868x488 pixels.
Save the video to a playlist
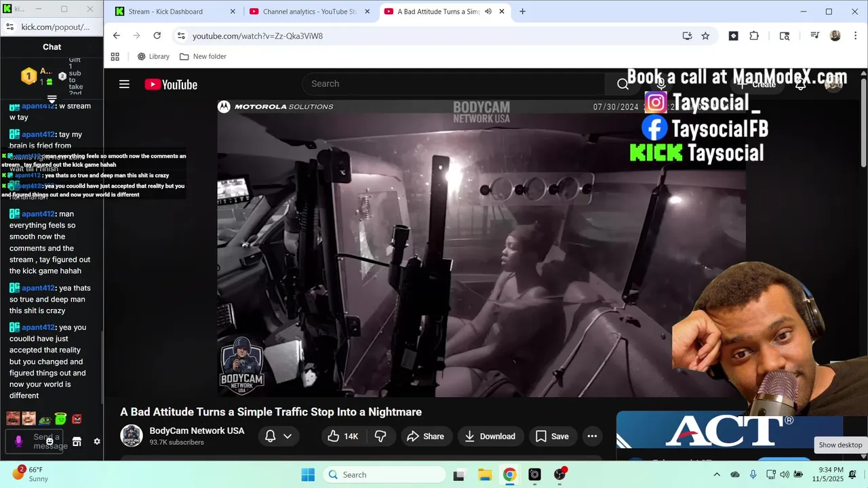tap(552, 436)
